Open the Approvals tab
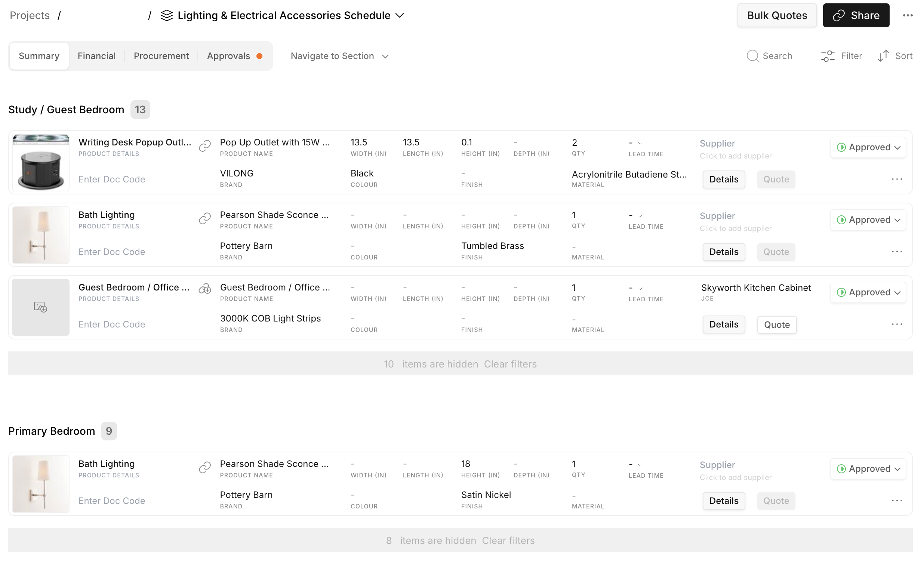 228,56
